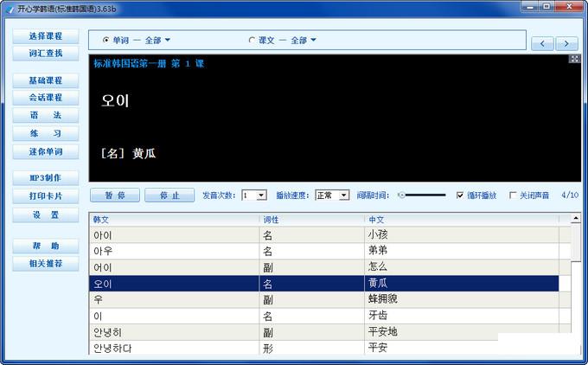Image resolution: width=588 pixels, height=365 pixels.
Task: Select the 아이 row in word list
Action: point(173,235)
